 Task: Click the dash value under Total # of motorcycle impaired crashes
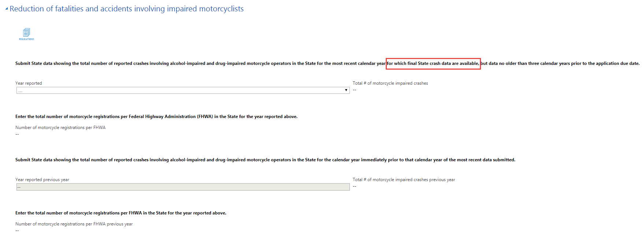click(x=355, y=90)
